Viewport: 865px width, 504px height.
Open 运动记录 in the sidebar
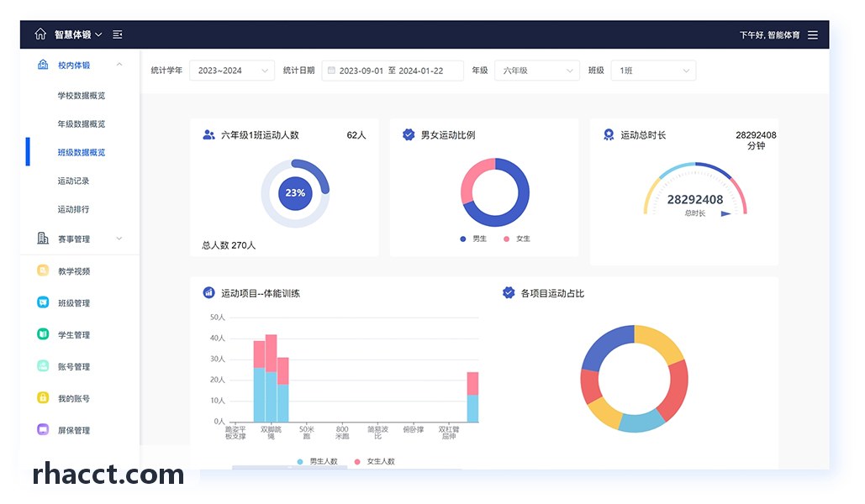click(73, 181)
